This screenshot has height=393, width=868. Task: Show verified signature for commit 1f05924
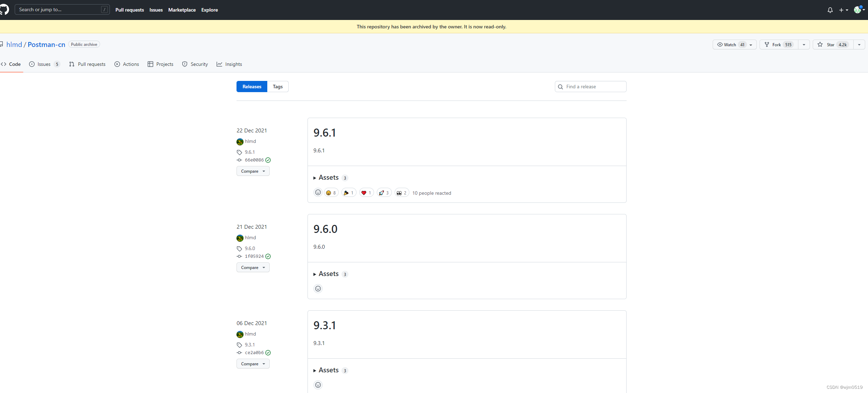[x=268, y=256]
